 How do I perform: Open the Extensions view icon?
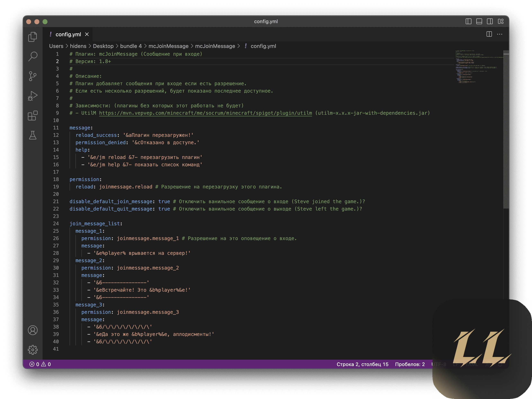pyautogui.click(x=33, y=116)
